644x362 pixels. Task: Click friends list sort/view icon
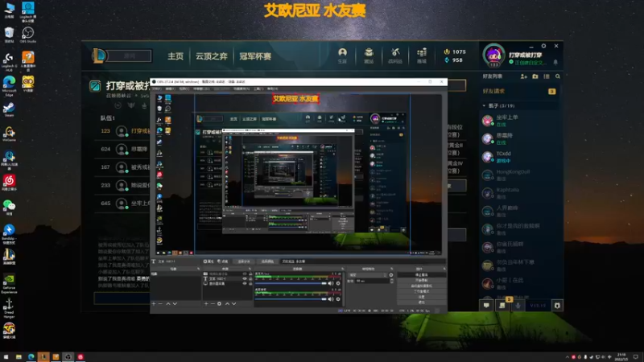point(547,76)
